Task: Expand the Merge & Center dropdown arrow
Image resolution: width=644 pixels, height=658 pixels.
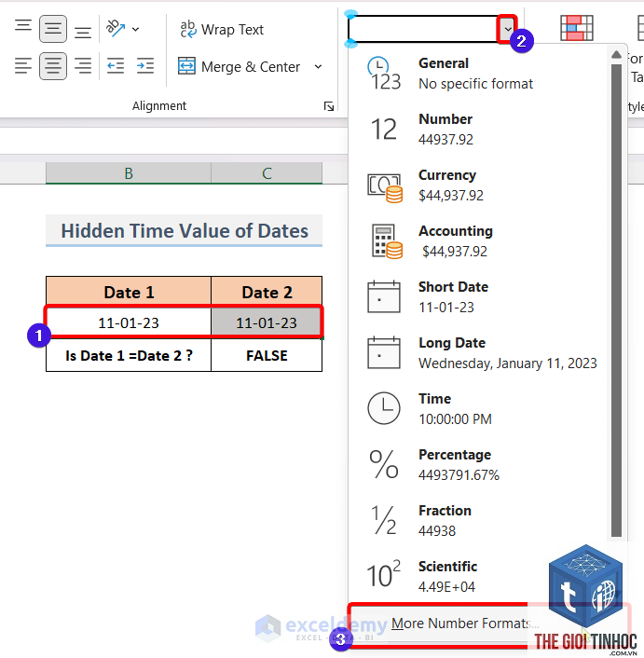Action: [319, 66]
